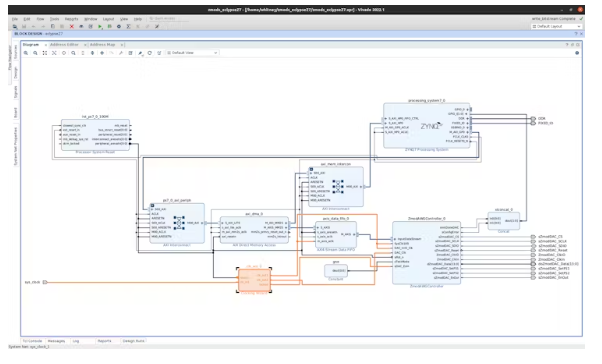Click the regenerate layout circular arrow icon
This screenshot has height=364, width=602.
150,53
